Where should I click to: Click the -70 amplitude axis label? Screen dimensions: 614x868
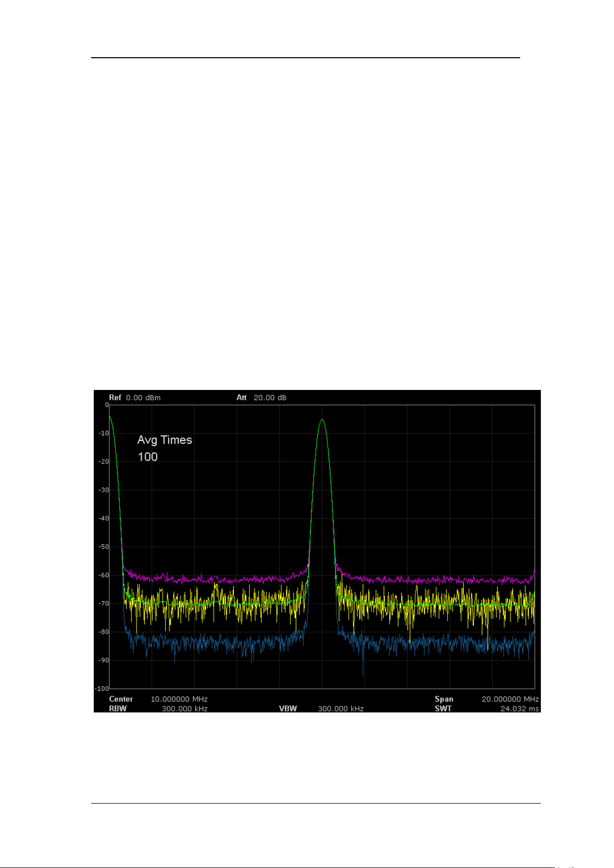point(104,603)
